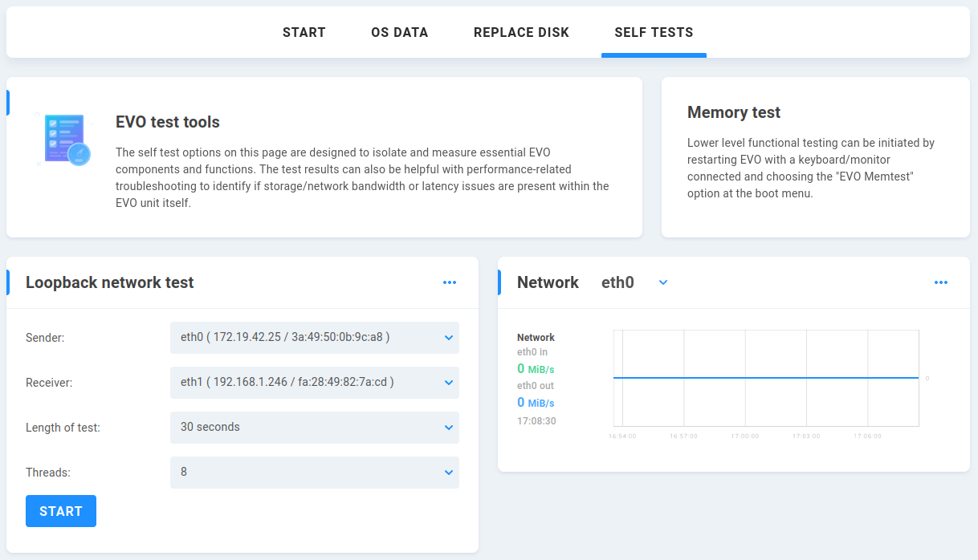Viewport: 978px width, 560px height.
Task: Click the Length of test: label
Action: click(63, 428)
